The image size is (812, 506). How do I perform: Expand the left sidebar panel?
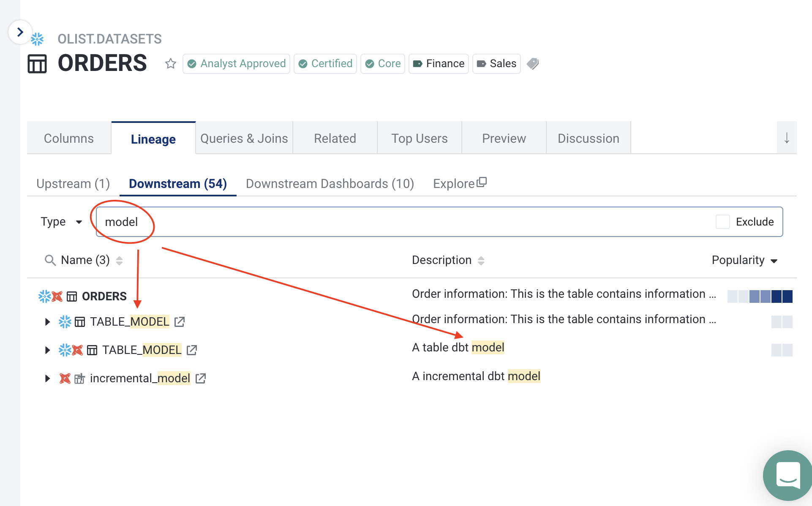20,32
